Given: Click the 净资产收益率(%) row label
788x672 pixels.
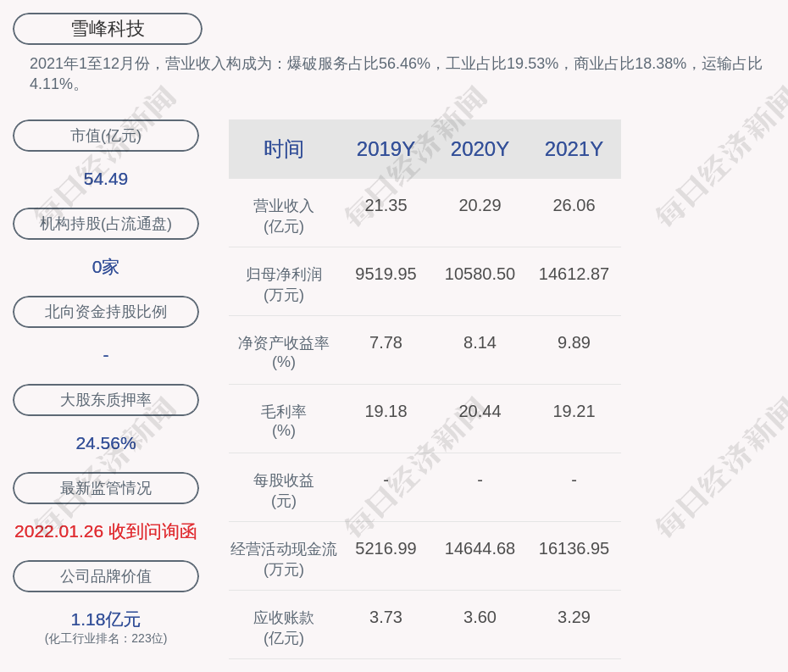Looking at the screenshot, I should pos(284,353).
